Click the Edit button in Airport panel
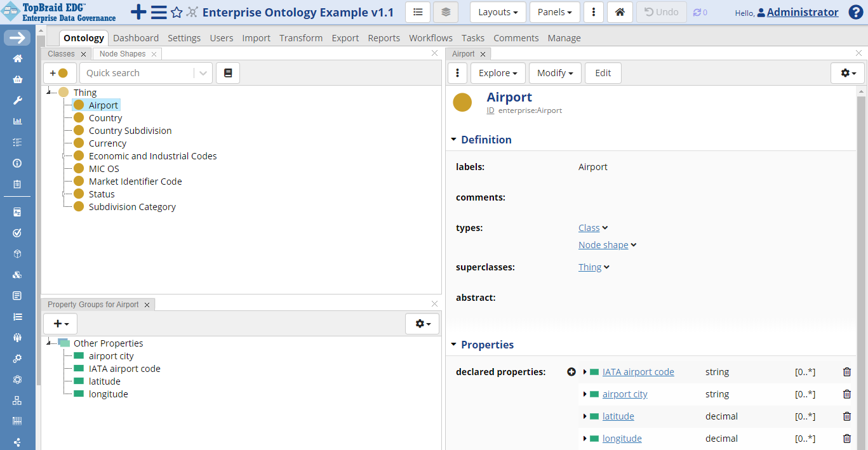The image size is (868, 450). click(602, 72)
